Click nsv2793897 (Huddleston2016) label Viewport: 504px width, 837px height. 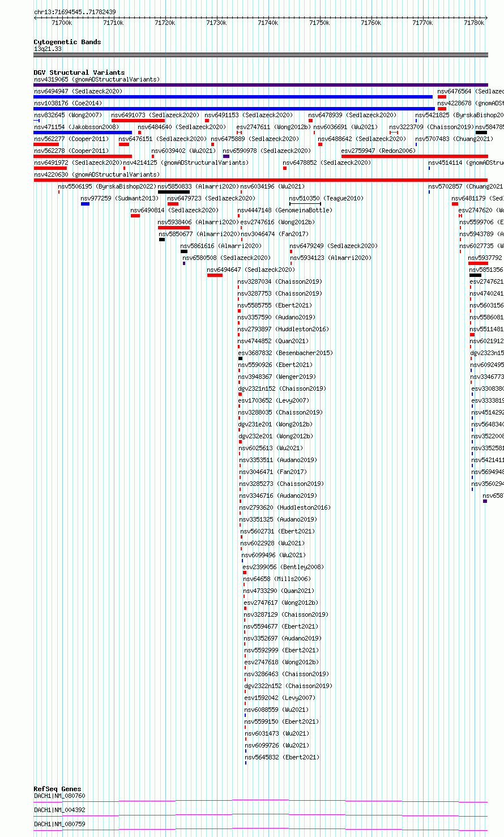pyautogui.click(x=283, y=329)
